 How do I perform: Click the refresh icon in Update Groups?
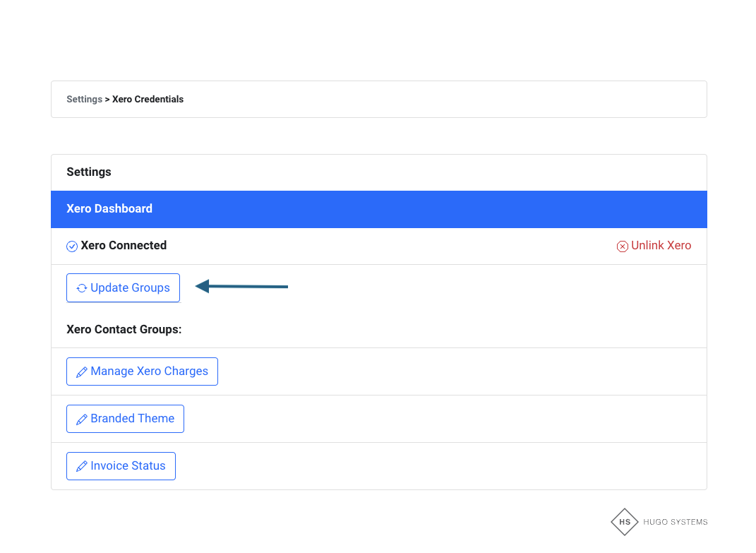point(82,288)
